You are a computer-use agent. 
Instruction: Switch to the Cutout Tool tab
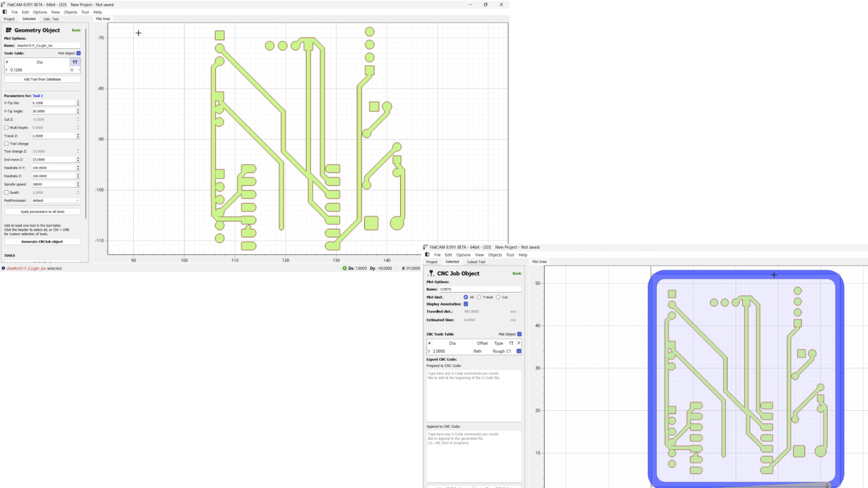[x=476, y=262]
